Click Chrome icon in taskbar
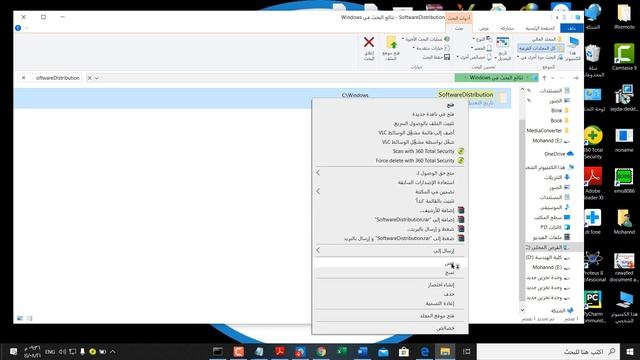Image resolution: width=640 pixels, height=360 pixels. coord(321,351)
